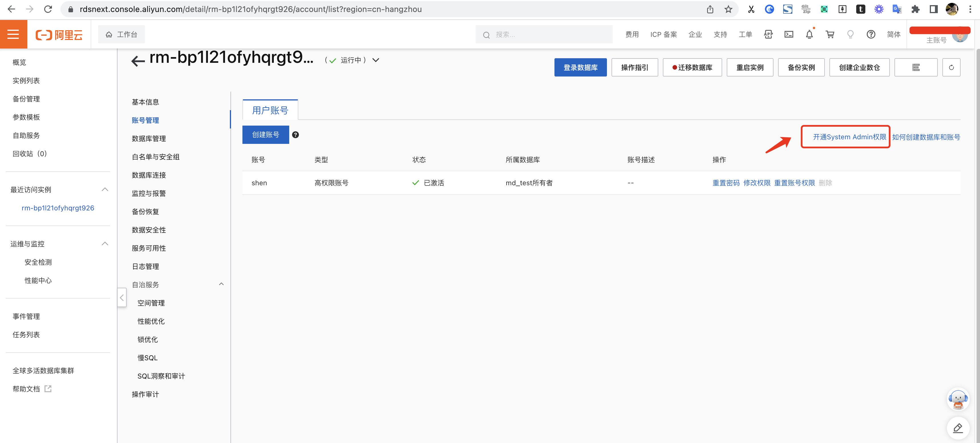Collapse the 自治服务 submenu
The image size is (980, 443).
click(221, 284)
